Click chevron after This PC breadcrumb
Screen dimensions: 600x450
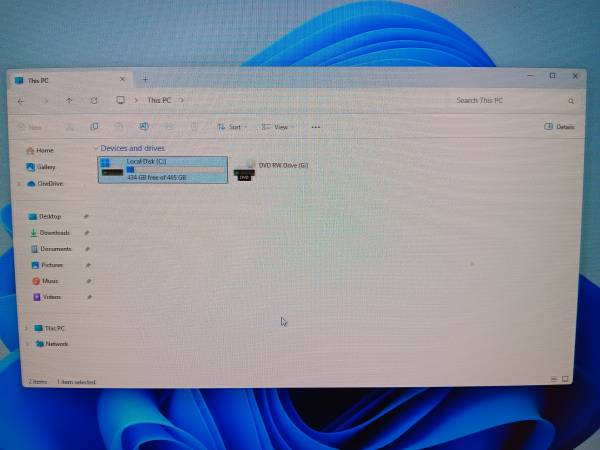click(x=181, y=100)
